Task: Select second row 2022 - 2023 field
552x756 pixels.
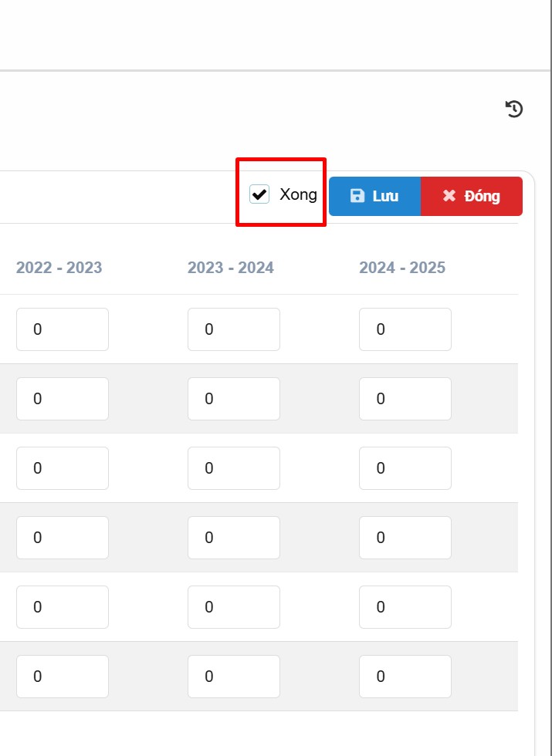Action: (x=63, y=399)
